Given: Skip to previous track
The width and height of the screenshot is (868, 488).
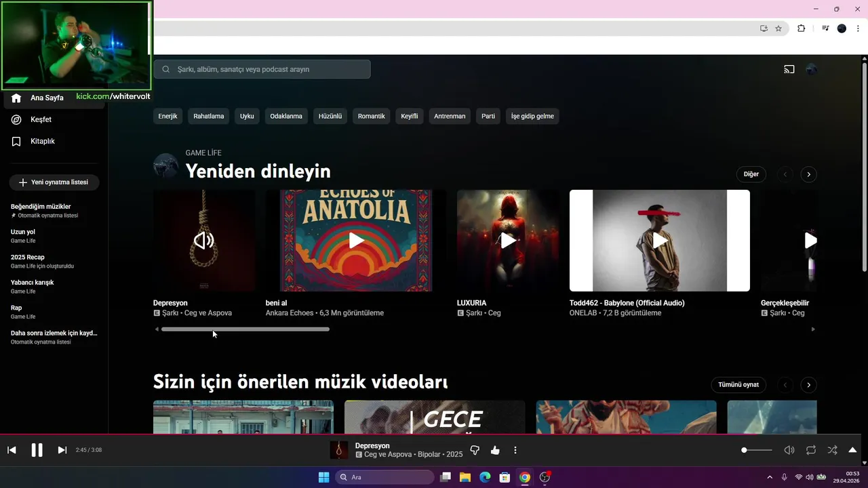Looking at the screenshot, I should pos(12,450).
